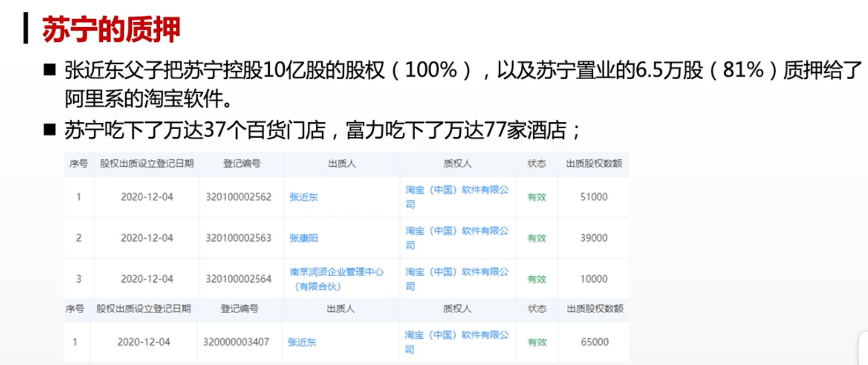Select date 2020-12-04 in row 320100002564

tap(147, 279)
